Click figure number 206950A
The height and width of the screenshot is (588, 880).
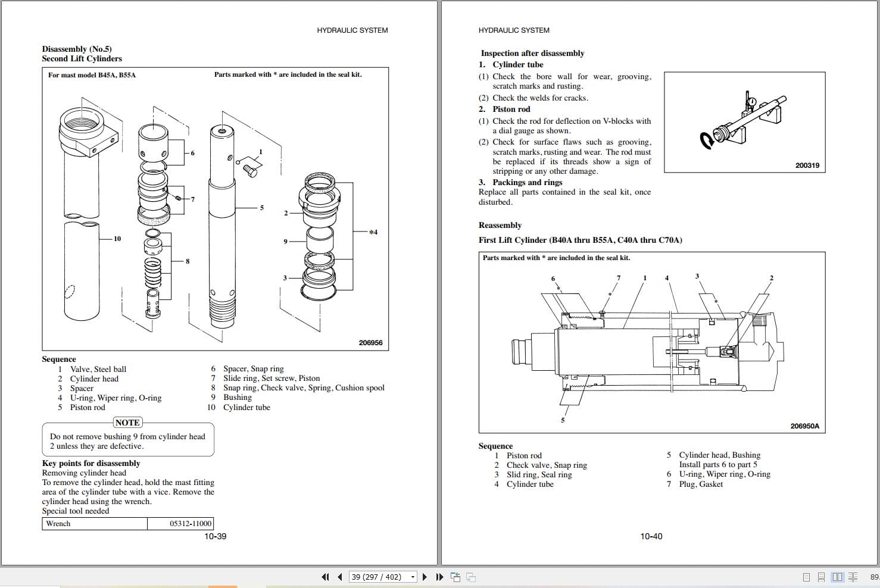805,426
